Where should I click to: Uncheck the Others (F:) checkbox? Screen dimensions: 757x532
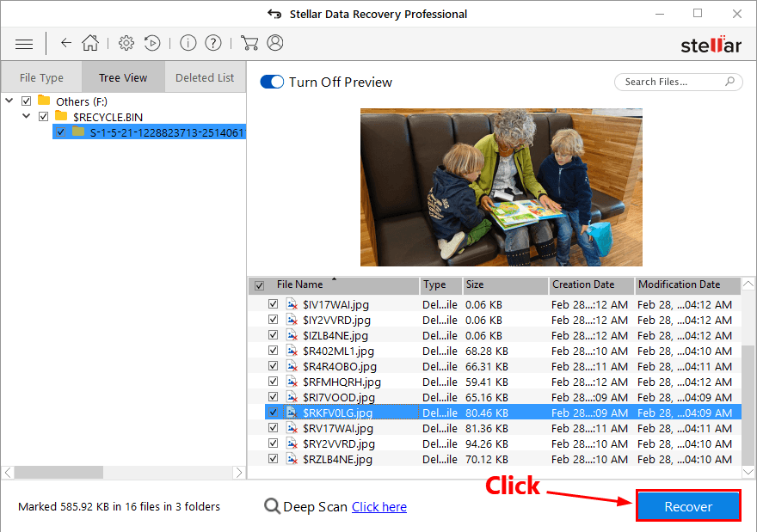27,101
